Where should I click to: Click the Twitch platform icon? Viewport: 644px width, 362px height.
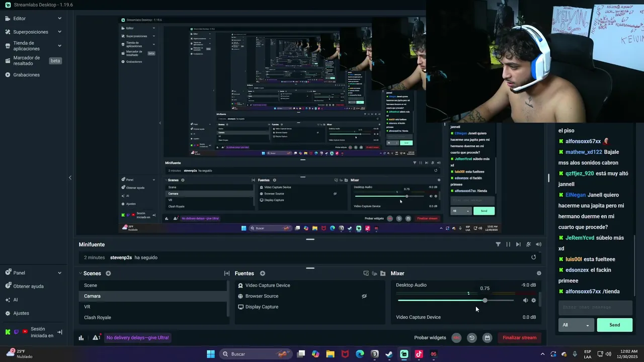(x=16, y=332)
